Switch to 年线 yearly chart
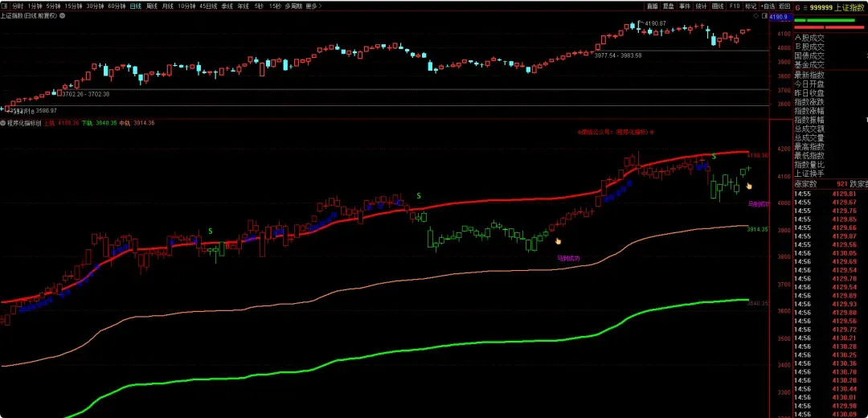 click(x=243, y=6)
